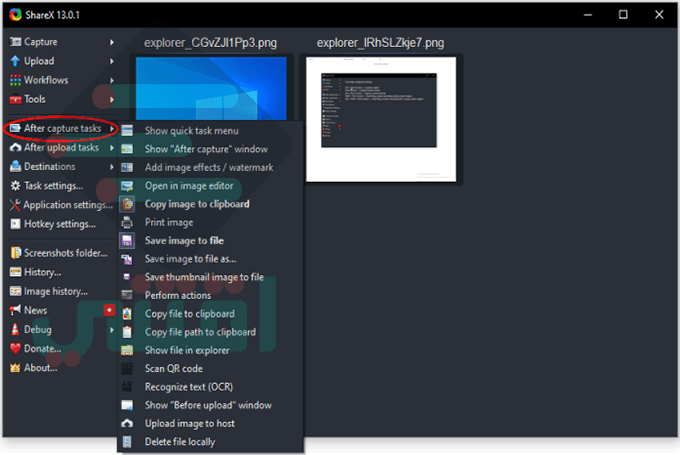Click the Upload image to host cloud icon
680x455 pixels.
click(x=127, y=423)
